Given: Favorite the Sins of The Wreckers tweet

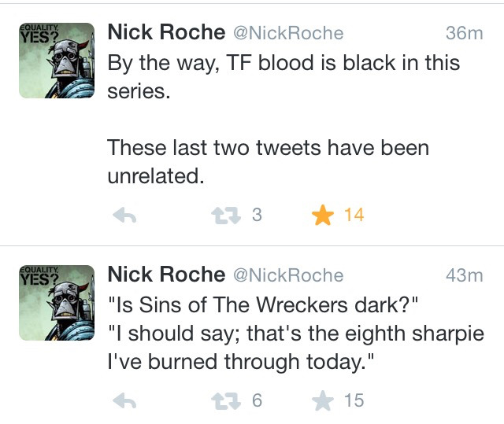Looking at the screenshot, I should point(323,400).
